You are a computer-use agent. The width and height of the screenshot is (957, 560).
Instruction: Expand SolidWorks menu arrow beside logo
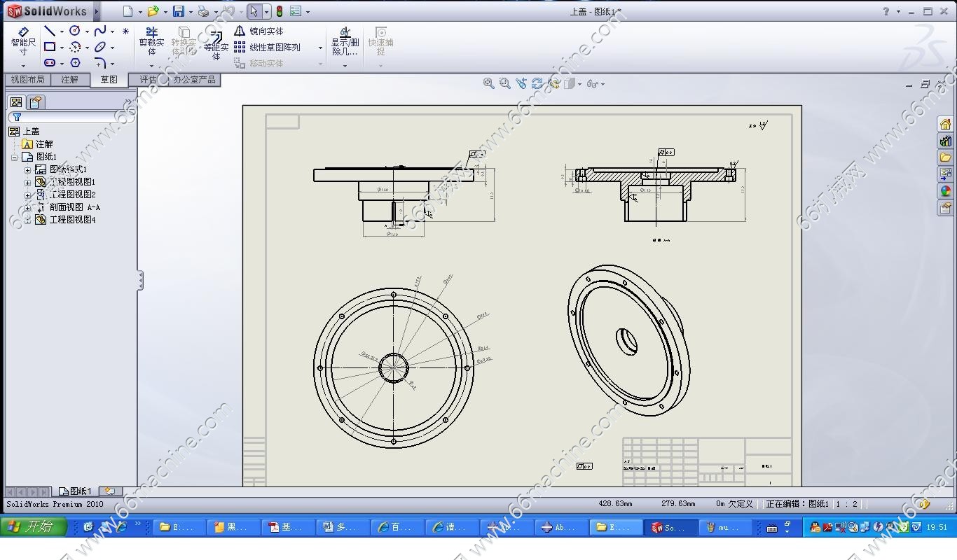[97, 11]
